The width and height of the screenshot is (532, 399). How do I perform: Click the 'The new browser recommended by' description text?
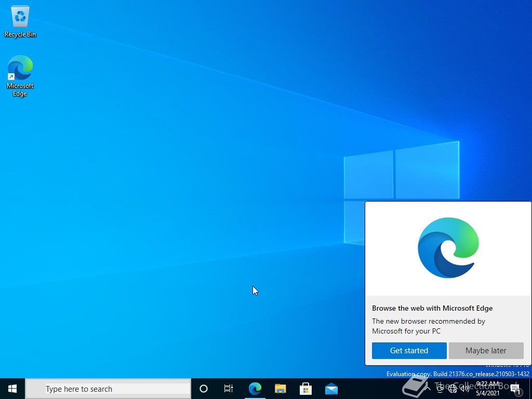(x=429, y=321)
